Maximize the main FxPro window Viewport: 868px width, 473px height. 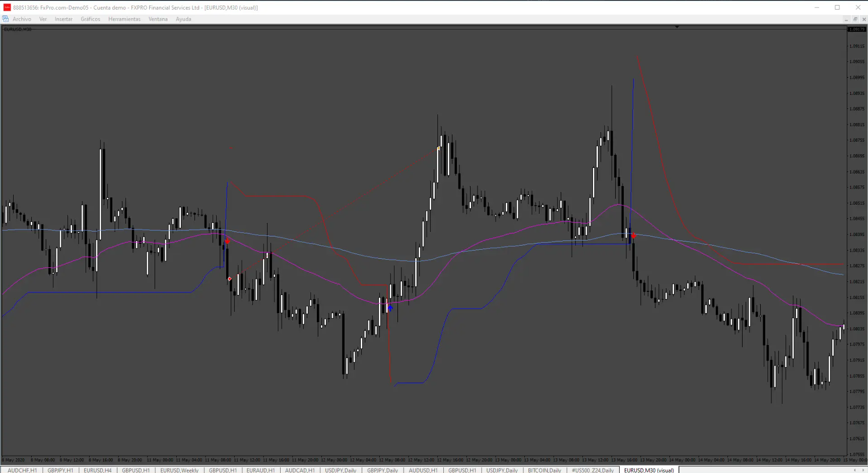tap(837, 8)
